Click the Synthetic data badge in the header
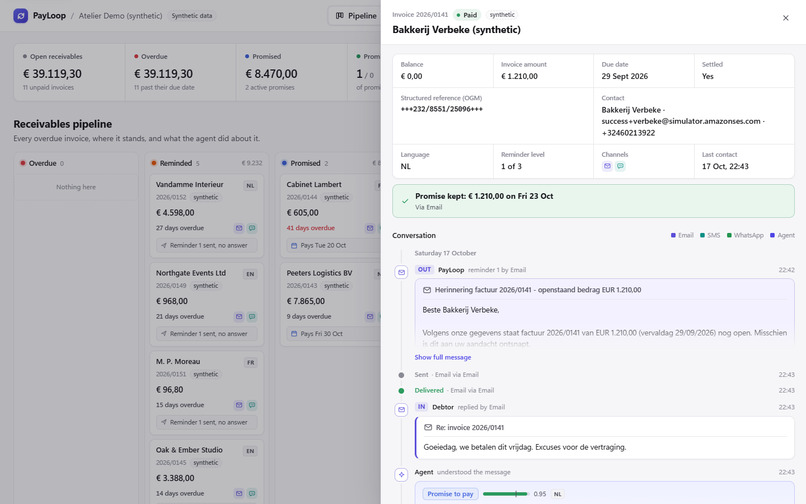The image size is (806, 504). pyautogui.click(x=192, y=16)
